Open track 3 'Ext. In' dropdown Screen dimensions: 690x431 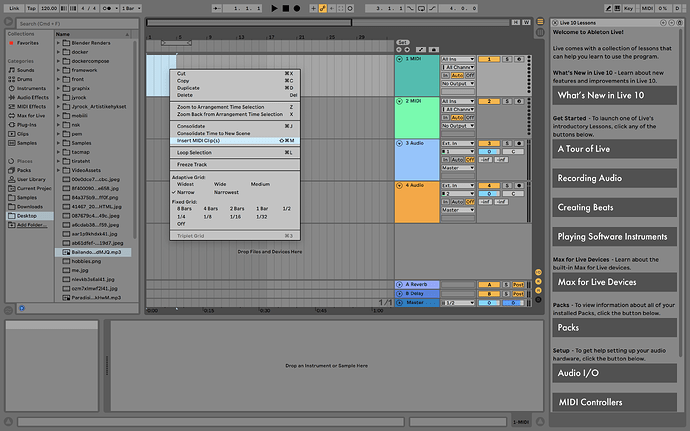(458, 144)
